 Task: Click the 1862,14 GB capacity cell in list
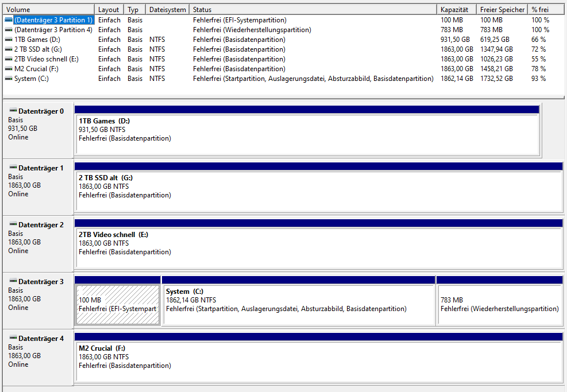click(457, 79)
